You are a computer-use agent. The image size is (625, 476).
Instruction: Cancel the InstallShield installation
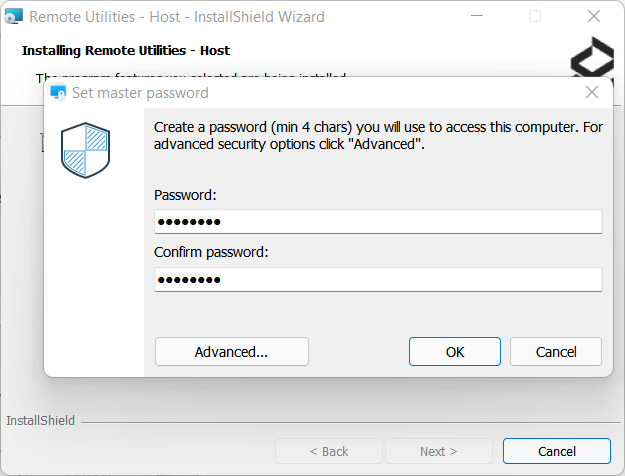(x=556, y=451)
